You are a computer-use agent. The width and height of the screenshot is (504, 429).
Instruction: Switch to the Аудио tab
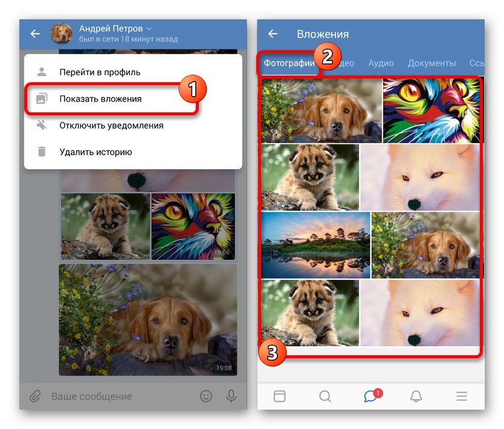pos(381,63)
